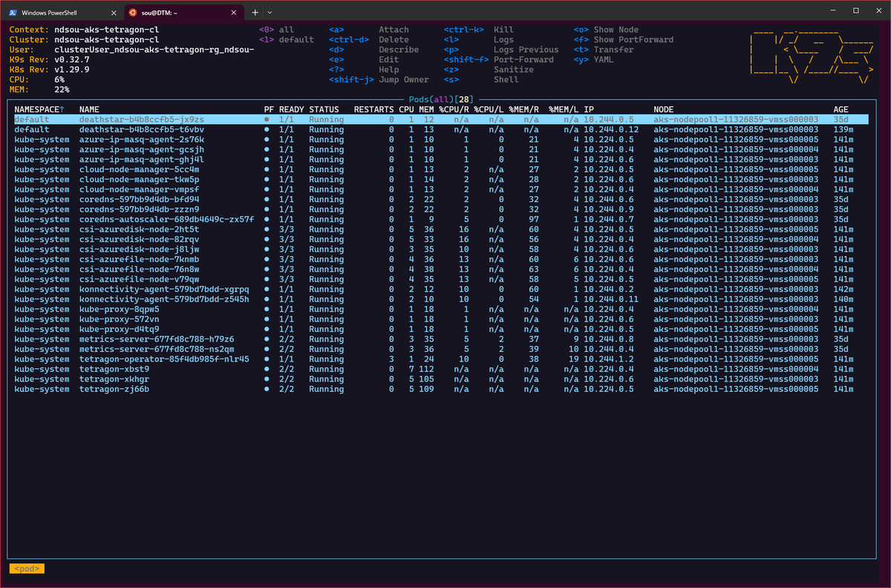Close the Windows PowerShell tab
Viewport: 891px width, 588px height.
click(113, 13)
